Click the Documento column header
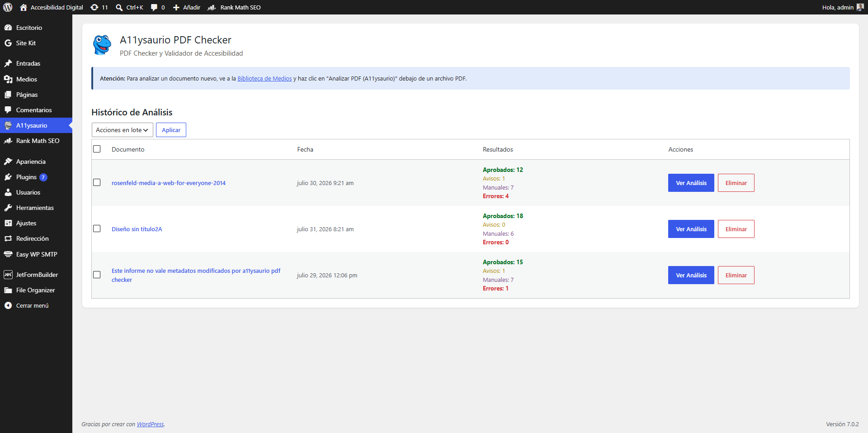Image resolution: width=868 pixels, height=433 pixels. [x=128, y=149]
